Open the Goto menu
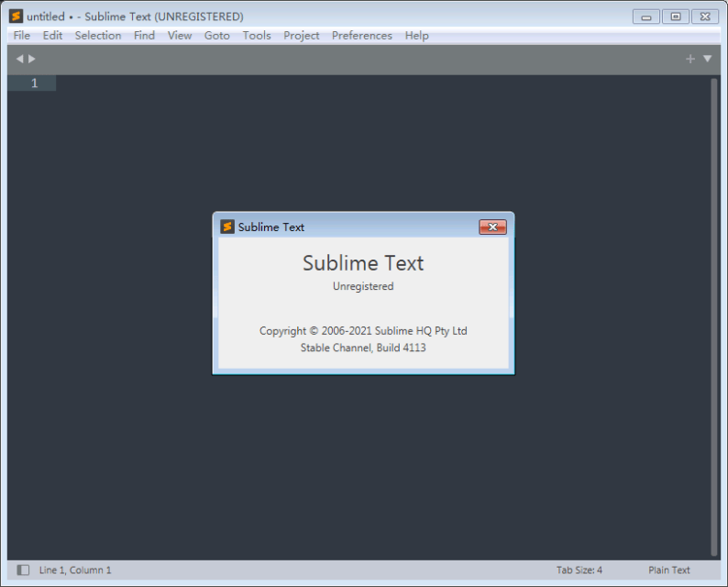This screenshot has width=728, height=587. [216, 36]
